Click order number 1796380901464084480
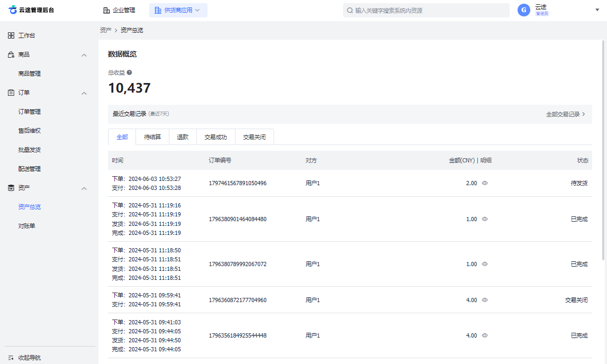Screen dimensions: 607x364 point(238,220)
